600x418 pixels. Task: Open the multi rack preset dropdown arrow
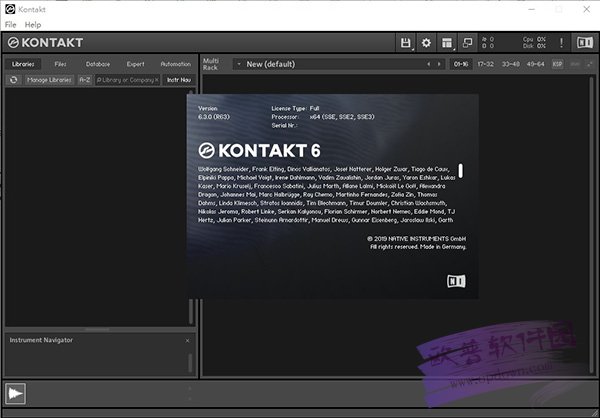[x=239, y=64]
